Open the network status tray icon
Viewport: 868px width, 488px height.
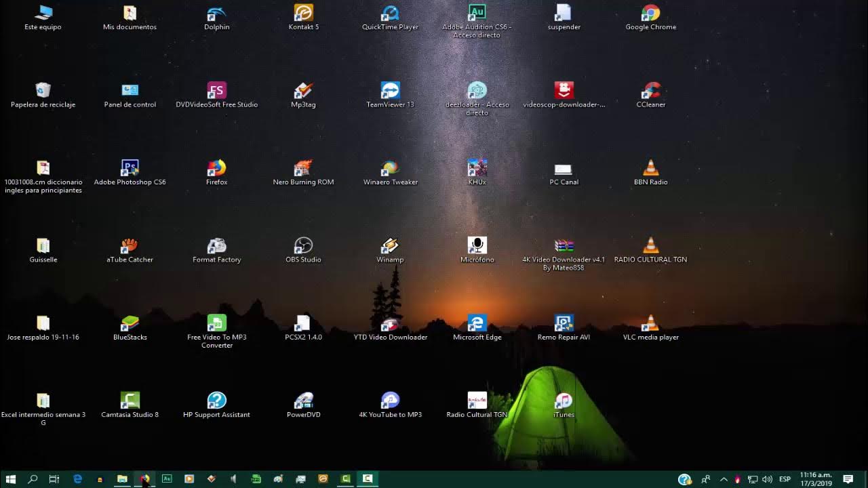point(753,479)
